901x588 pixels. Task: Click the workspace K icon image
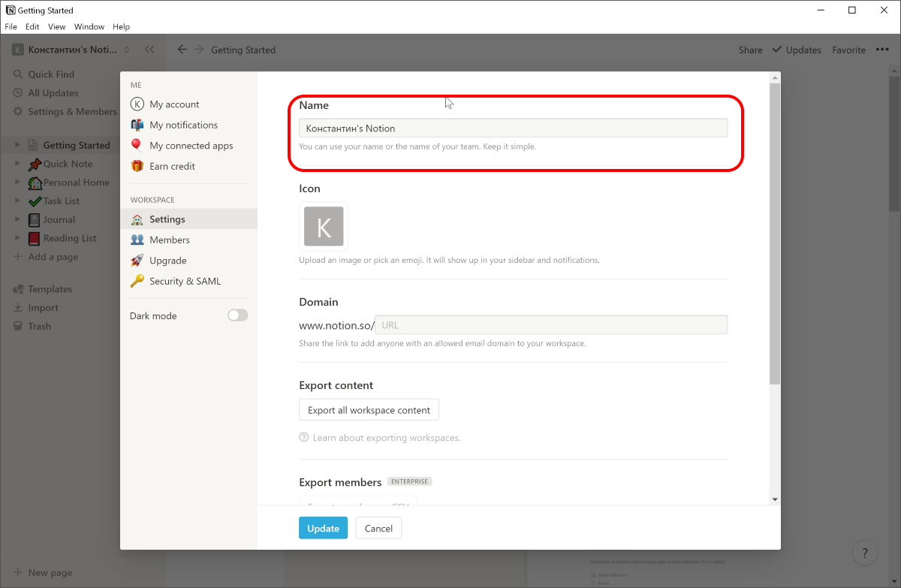click(x=324, y=226)
